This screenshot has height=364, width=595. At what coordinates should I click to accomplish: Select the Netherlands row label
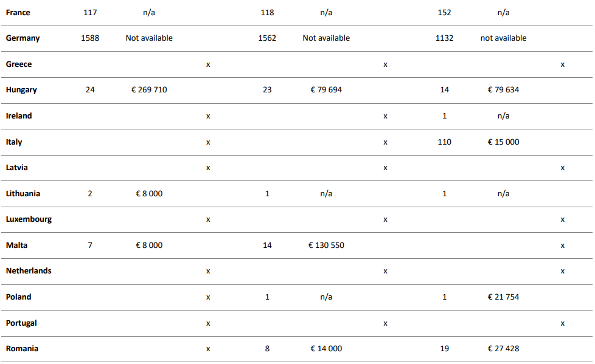(x=29, y=271)
